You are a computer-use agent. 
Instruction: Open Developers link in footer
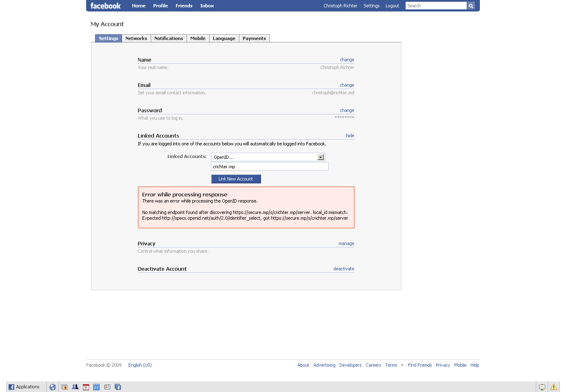click(x=350, y=365)
